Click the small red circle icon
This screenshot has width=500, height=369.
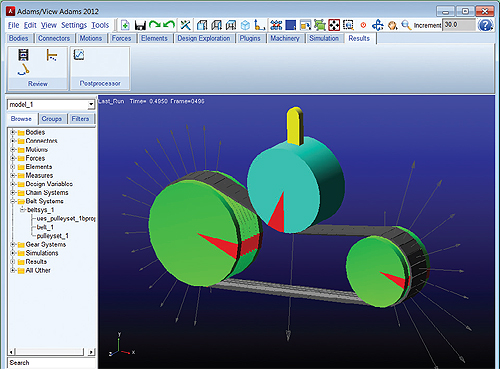[363, 25]
